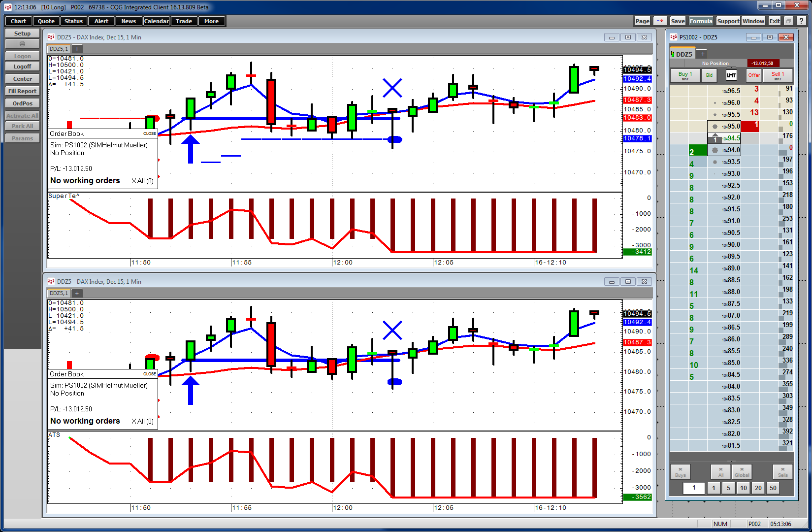The image size is (812, 532).
Task: Click the Buy 1 MKT button
Action: (x=685, y=75)
